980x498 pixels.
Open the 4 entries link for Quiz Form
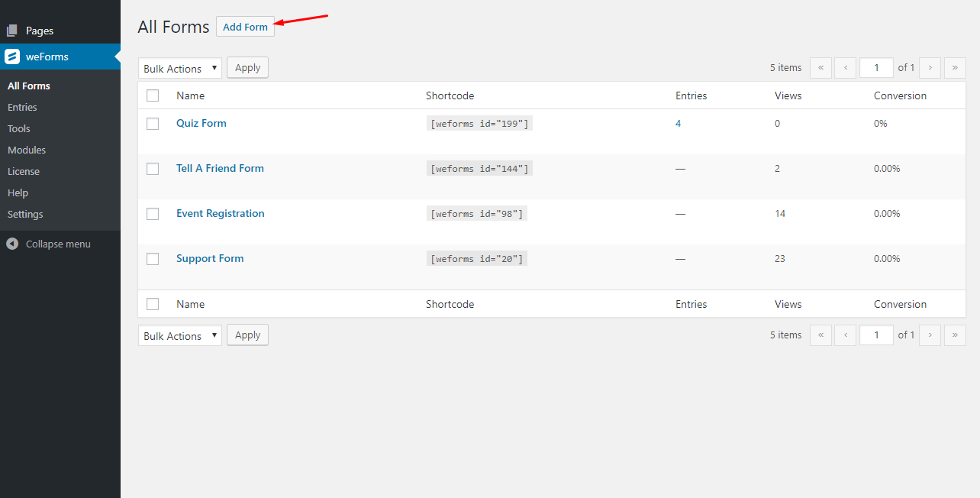coord(678,123)
